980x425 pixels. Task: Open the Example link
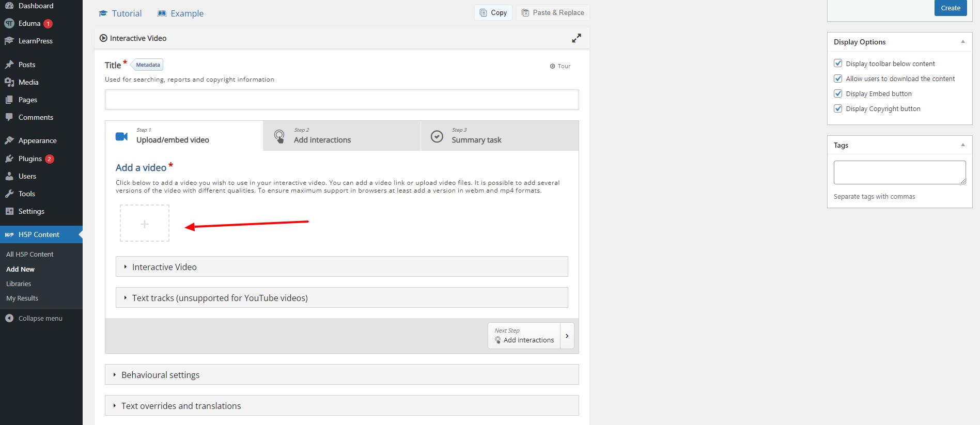pyautogui.click(x=181, y=13)
